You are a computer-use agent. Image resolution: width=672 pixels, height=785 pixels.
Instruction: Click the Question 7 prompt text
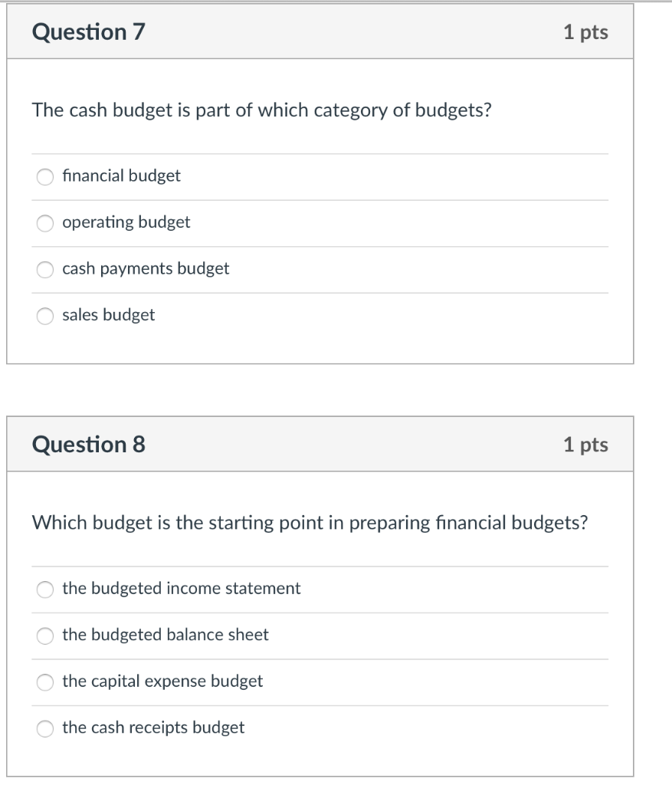(262, 110)
